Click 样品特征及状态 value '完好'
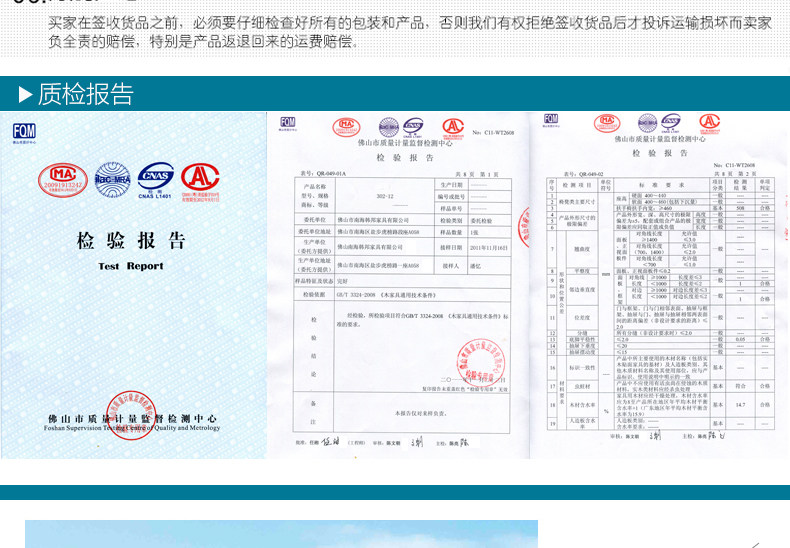This screenshot has width=790, height=548. click(x=343, y=281)
